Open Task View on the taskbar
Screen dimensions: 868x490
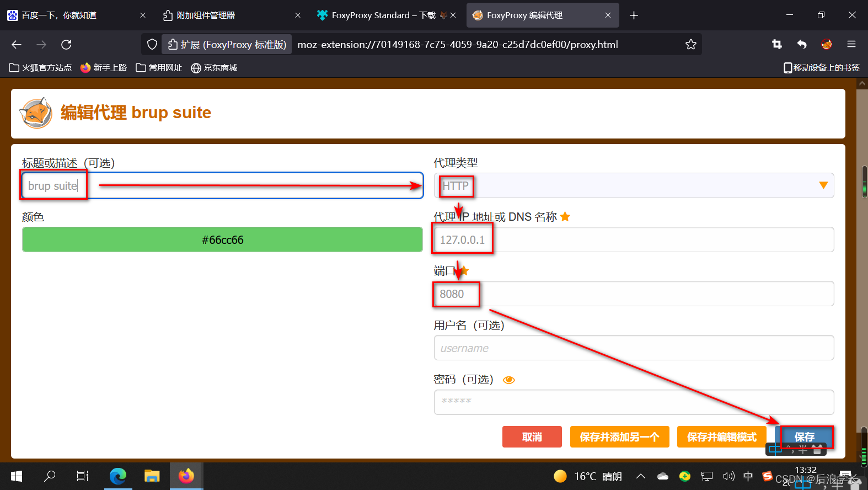[x=83, y=476]
